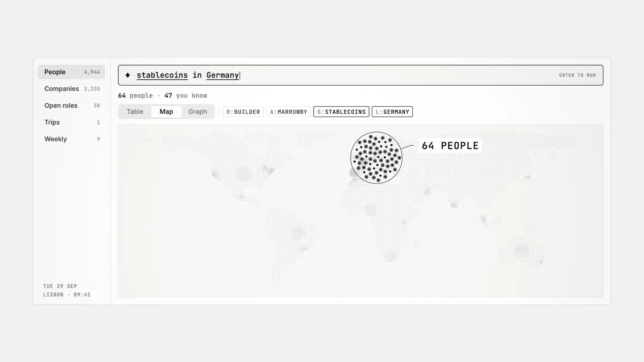
Task: Select the central Africa map cluster circle
Action: 370,210
